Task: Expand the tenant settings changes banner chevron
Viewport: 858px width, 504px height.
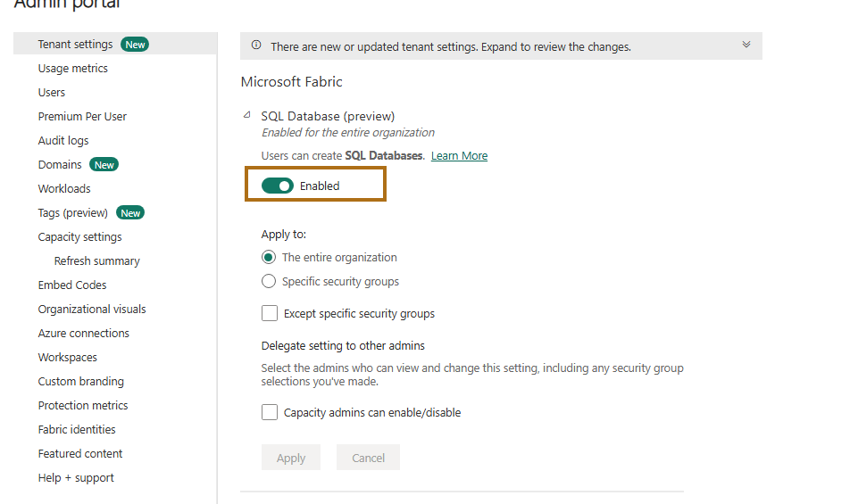Action: pyautogui.click(x=746, y=45)
